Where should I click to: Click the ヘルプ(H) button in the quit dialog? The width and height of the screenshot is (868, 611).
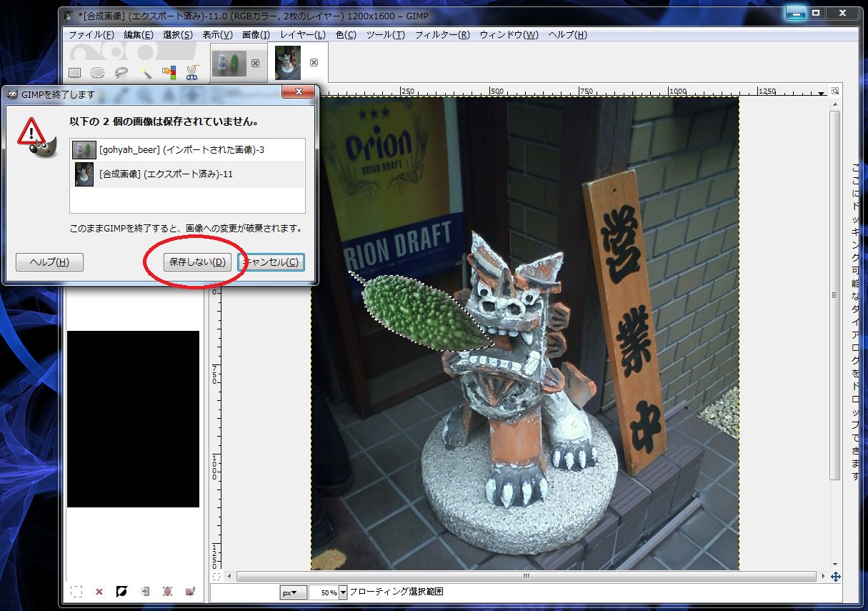pos(49,262)
